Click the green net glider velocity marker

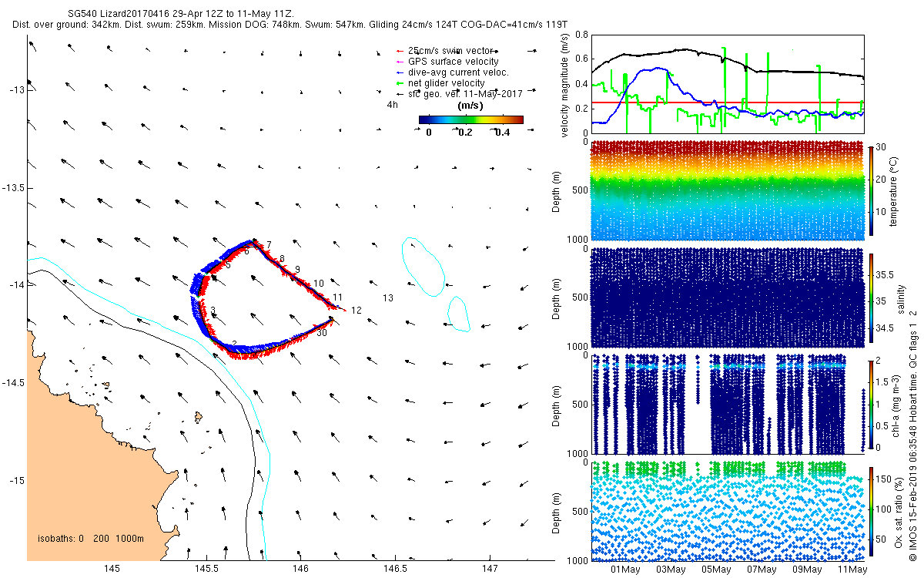click(398, 83)
